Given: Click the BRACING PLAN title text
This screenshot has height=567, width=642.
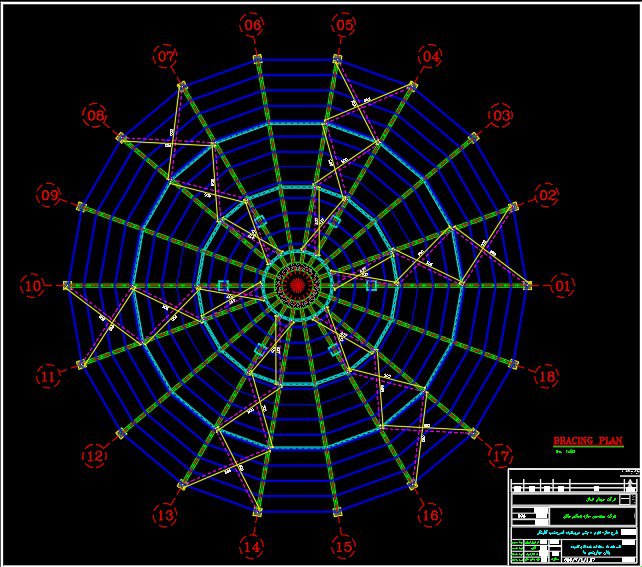Looking at the screenshot, I should (x=588, y=440).
